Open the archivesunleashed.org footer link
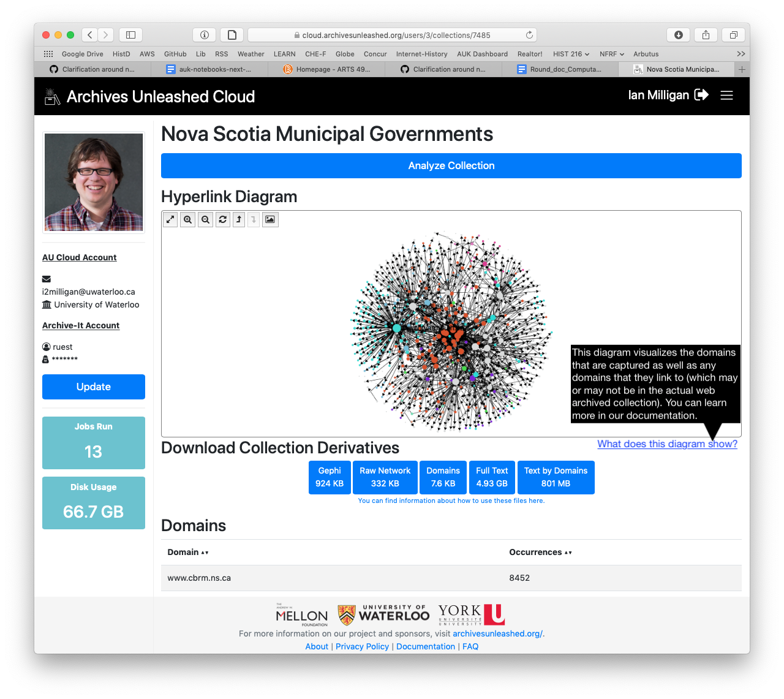784x699 pixels. (497, 633)
